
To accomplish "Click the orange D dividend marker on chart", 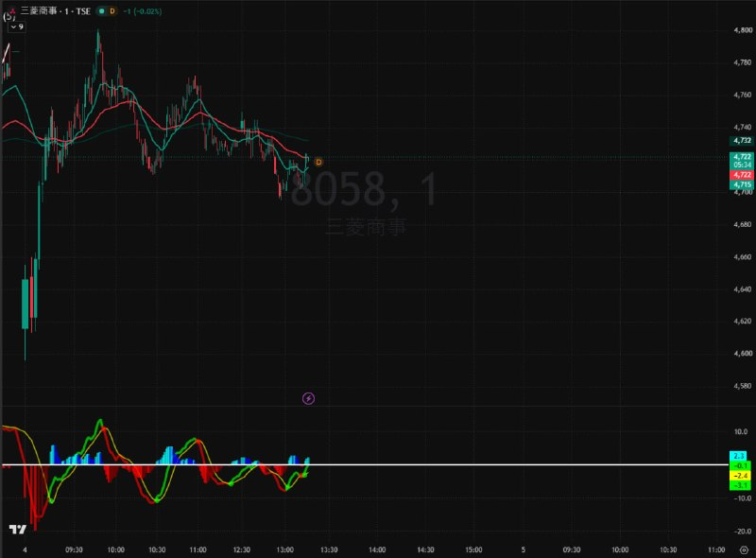I will tap(318, 162).
